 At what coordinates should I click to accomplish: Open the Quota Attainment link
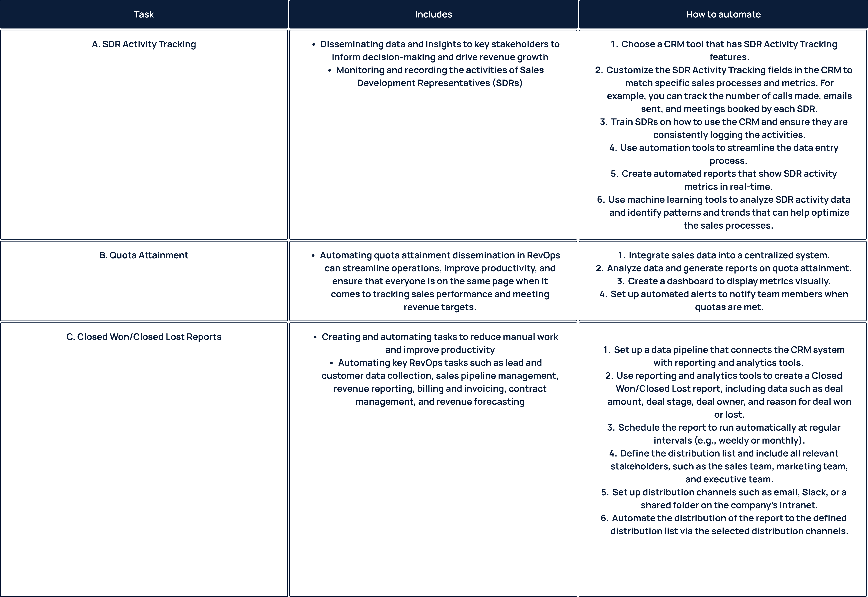[x=148, y=255]
